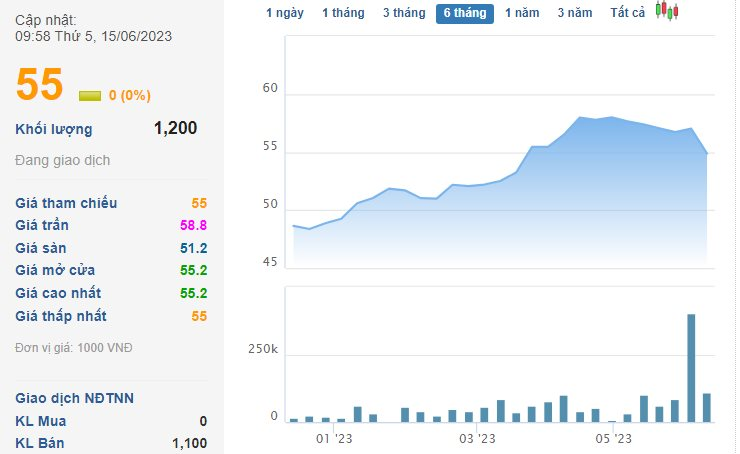This screenshot has height=454, width=740.
Task: Click the yellow unchanged-price indicator bar
Action: click(x=90, y=96)
